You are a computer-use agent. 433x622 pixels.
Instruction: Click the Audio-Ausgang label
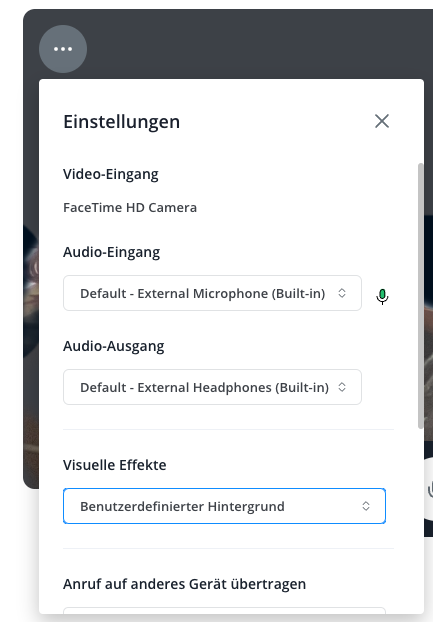tap(113, 346)
